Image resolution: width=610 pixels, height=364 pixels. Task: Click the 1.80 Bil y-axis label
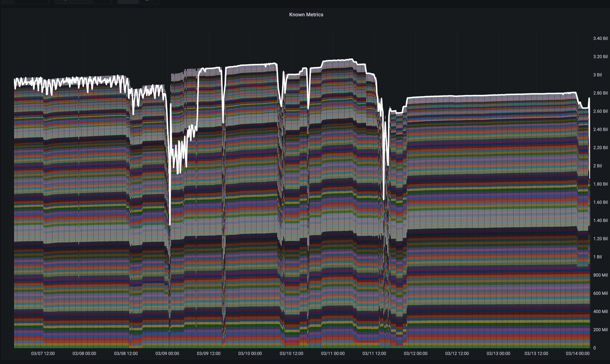click(600, 184)
